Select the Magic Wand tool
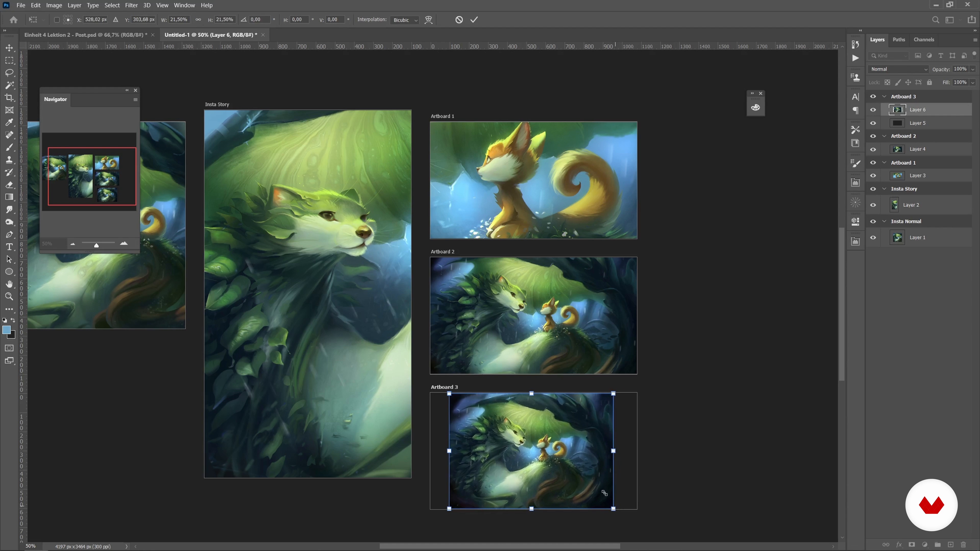This screenshot has width=980, height=551. click(9, 85)
